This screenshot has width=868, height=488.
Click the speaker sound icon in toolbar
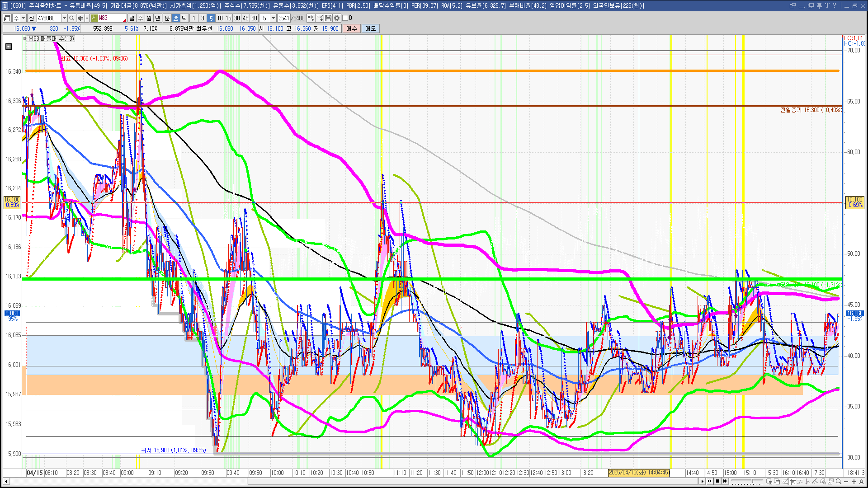click(x=80, y=18)
